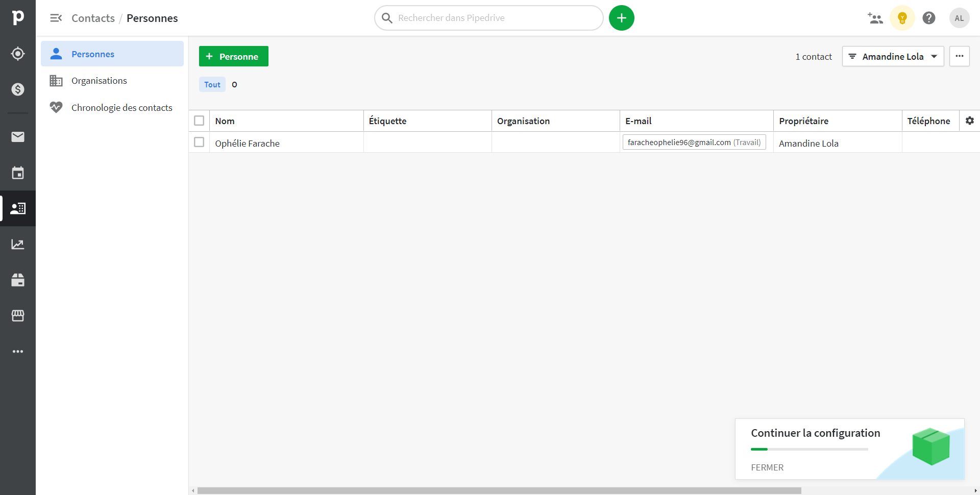Open invite users icon

(x=875, y=18)
